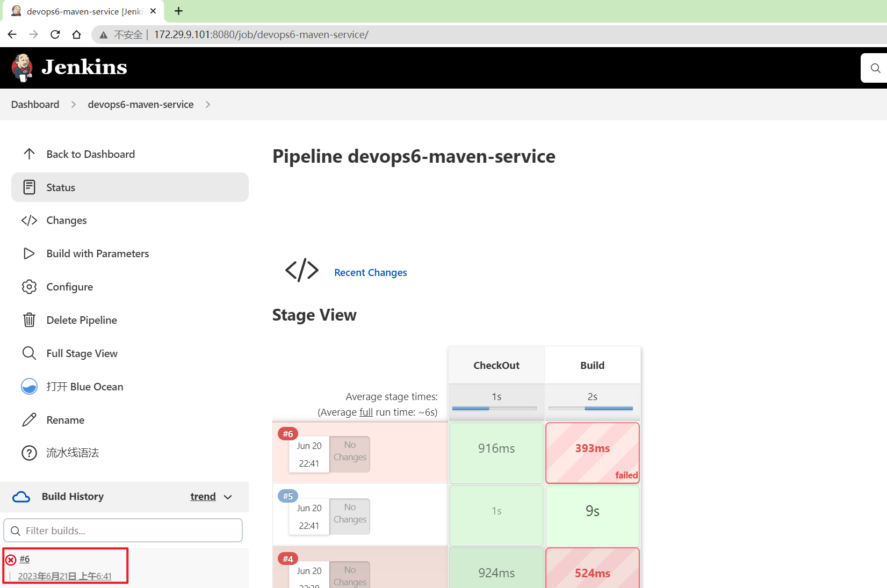Screen dimensions: 887x588
Task: Click the Build stage column header
Action: point(593,365)
